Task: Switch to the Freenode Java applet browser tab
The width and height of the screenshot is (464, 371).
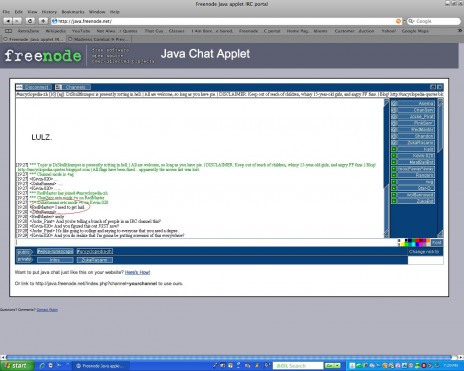Action: 33,39
